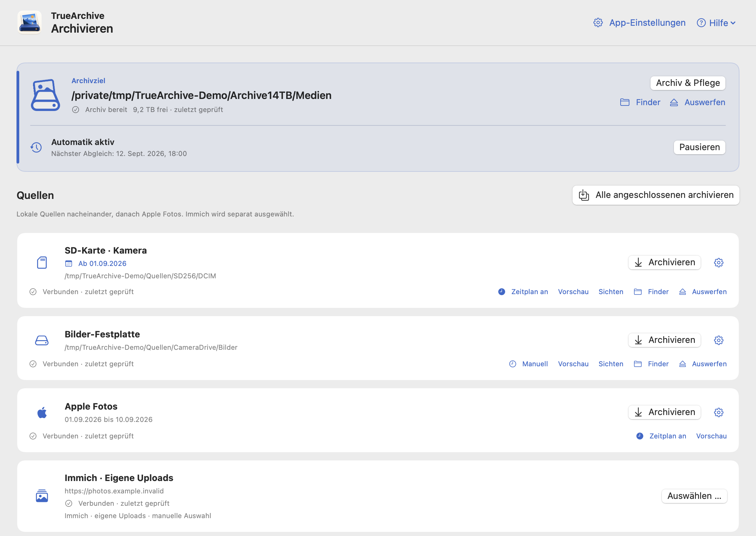The height and width of the screenshot is (536, 756).
Task: Open the SD-Karte source settings gear
Action: [x=719, y=263]
